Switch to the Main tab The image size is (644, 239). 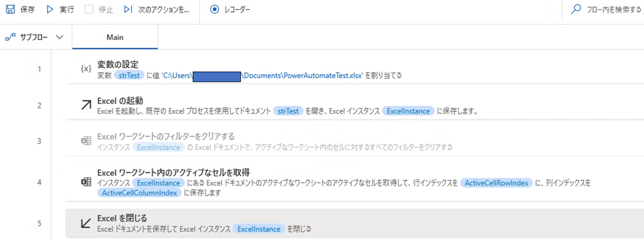tap(115, 37)
